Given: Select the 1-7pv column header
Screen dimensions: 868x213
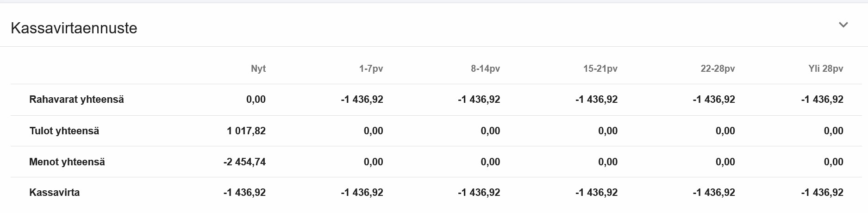Looking at the screenshot, I should (371, 69).
